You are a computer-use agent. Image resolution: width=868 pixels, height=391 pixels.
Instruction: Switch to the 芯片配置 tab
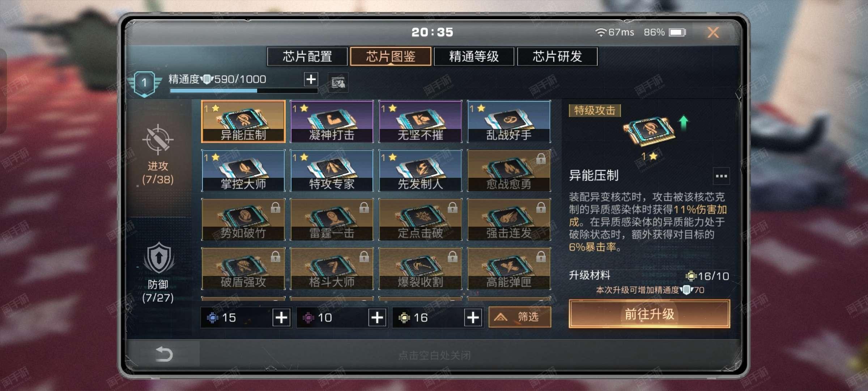pos(307,56)
